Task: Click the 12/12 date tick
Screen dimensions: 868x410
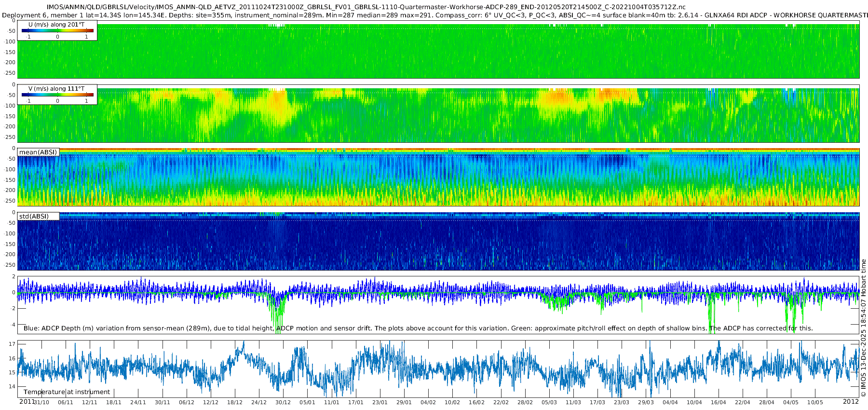Action: point(211,402)
